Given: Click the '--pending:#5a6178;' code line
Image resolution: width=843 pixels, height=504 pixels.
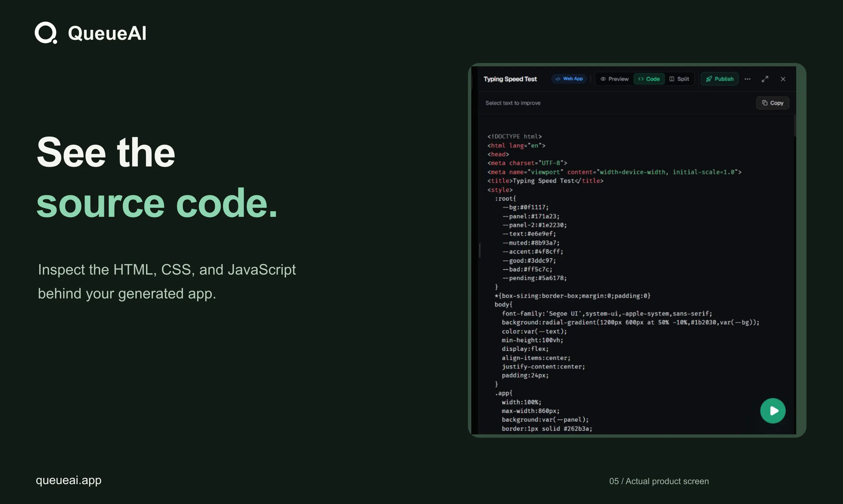Looking at the screenshot, I should click(x=534, y=278).
